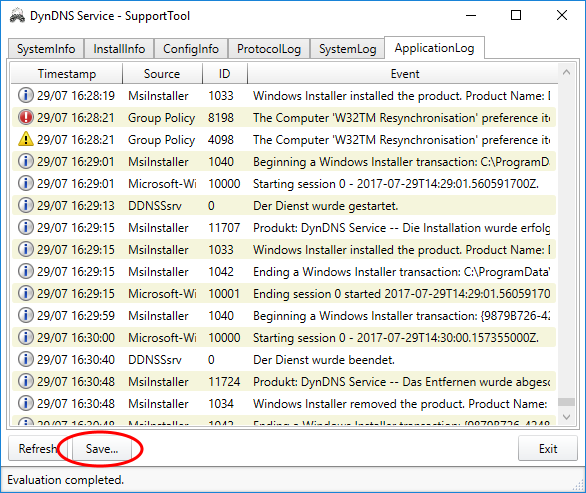Go to the ProtocolLog tab
This screenshot has width=586, height=493.
pos(269,49)
